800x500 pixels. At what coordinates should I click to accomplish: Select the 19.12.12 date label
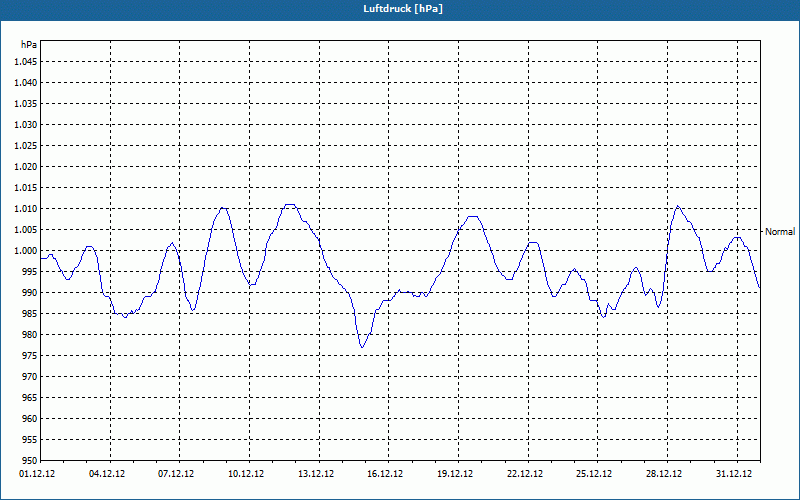click(x=455, y=474)
